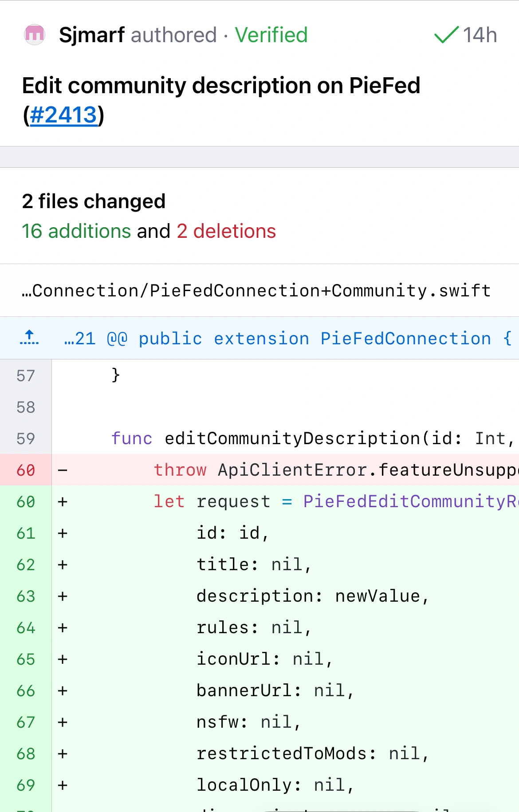Select added line 63 number
The image size is (519, 812).
point(26,596)
